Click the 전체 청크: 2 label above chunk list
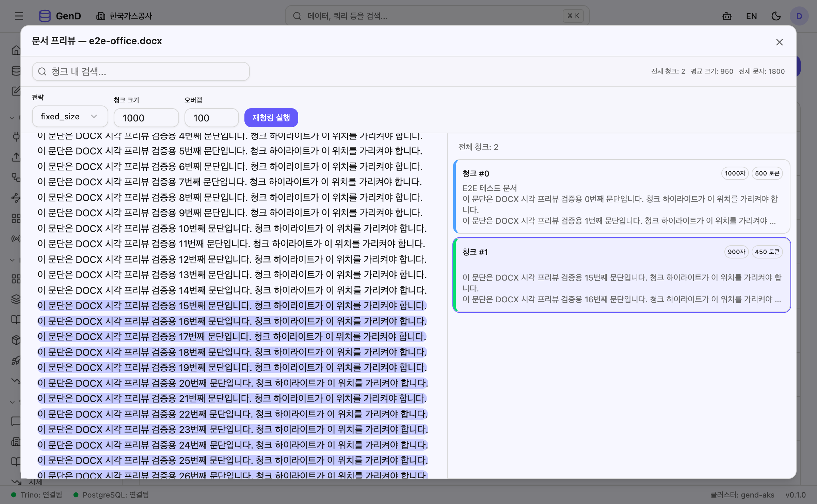The image size is (817, 504). point(478,147)
